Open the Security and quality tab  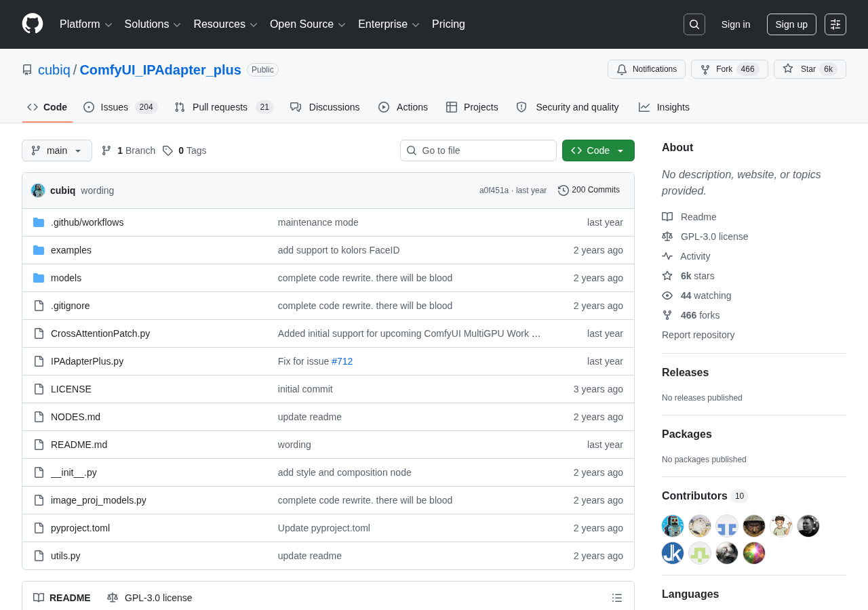pos(568,107)
